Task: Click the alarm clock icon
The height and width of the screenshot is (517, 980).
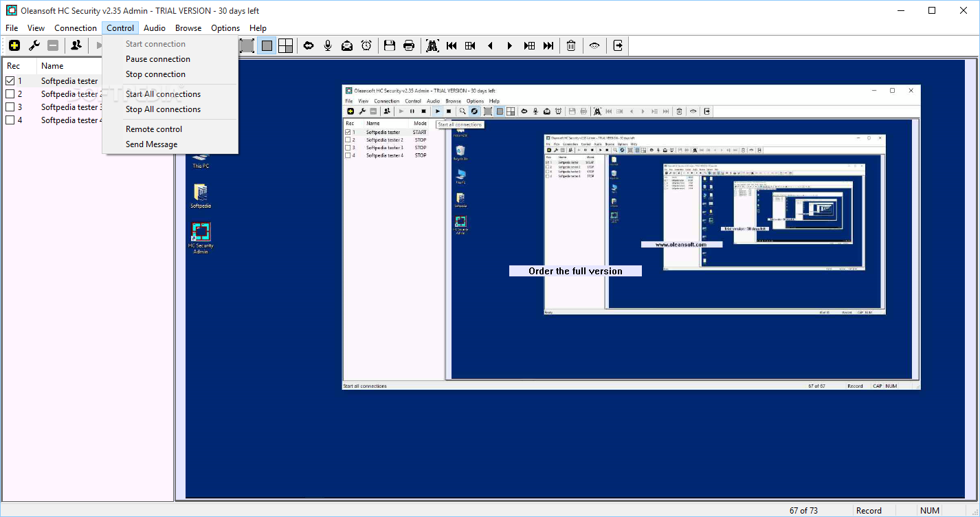Action: tap(366, 46)
